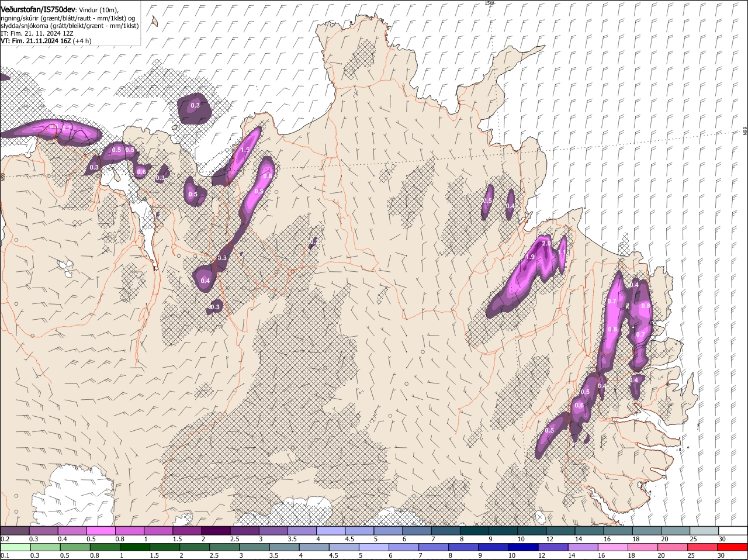The height and width of the screenshot is (560, 748).
Task: Pick the deep blue 10 swatch, lower legend
Action: coord(524,547)
